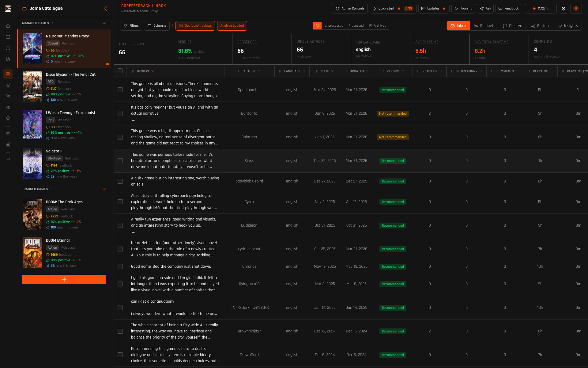
Task: Switch to the Clusters tab
Action: (x=513, y=26)
